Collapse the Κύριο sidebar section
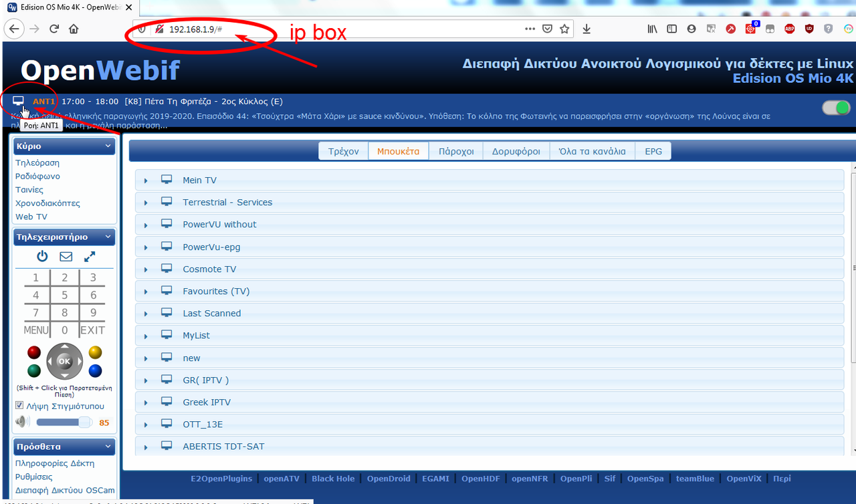 (x=108, y=146)
